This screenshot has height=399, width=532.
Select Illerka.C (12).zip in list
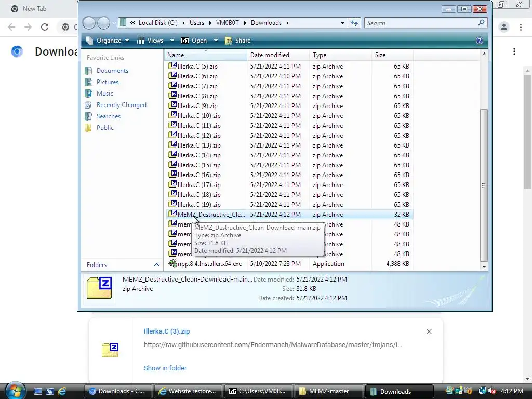199,136
